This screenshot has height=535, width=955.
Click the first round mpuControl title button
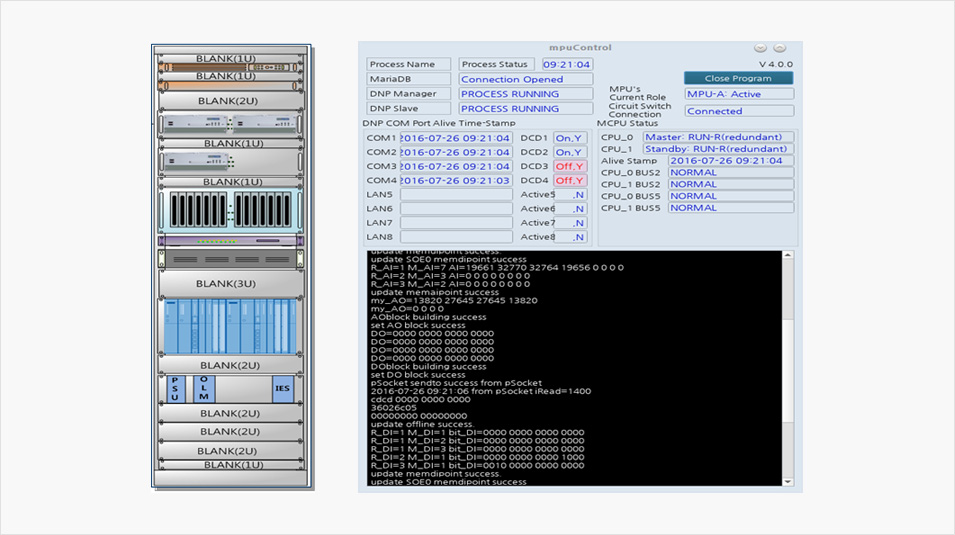tap(760, 48)
